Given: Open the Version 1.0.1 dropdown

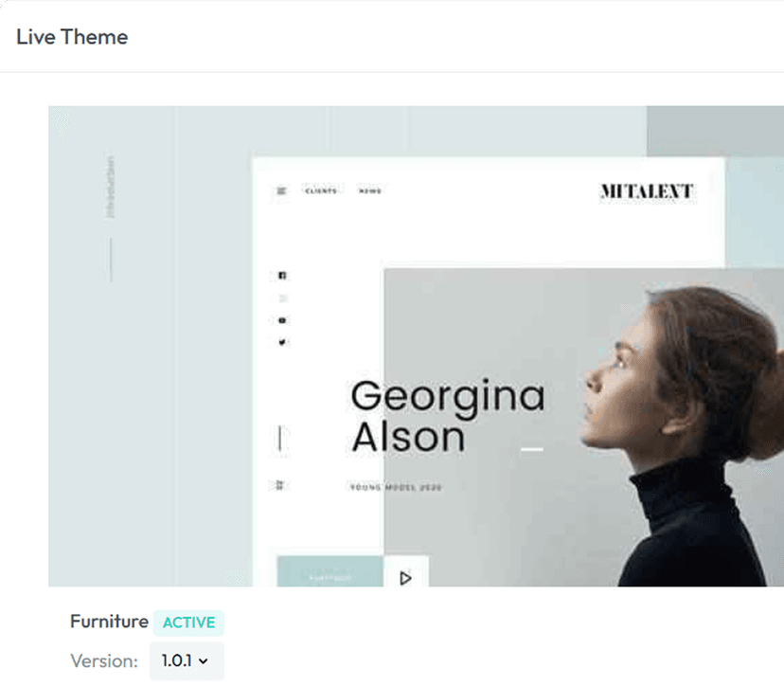Looking at the screenshot, I should [x=186, y=661].
